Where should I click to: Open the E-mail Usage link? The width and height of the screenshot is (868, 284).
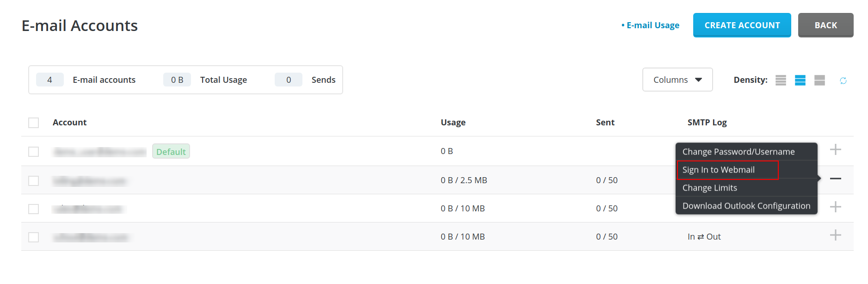(x=650, y=25)
